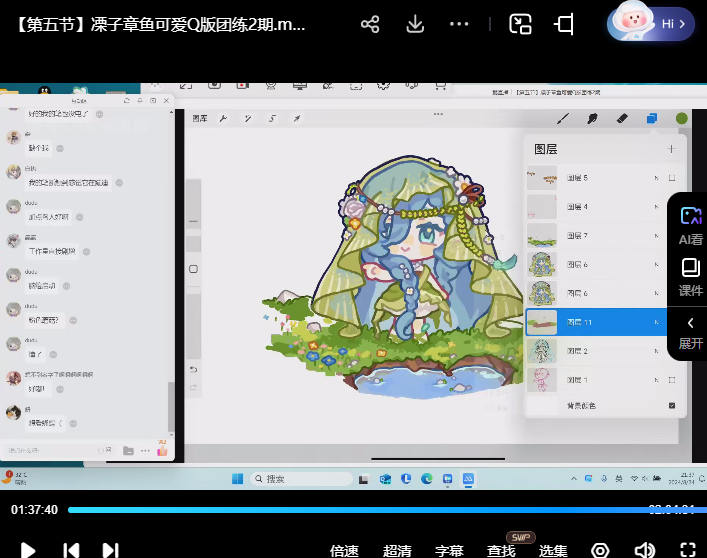Image resolution: width=707 pixels, height=558 pixels.
Task: Toggle 字幕 subtitles
Action: 450,550
